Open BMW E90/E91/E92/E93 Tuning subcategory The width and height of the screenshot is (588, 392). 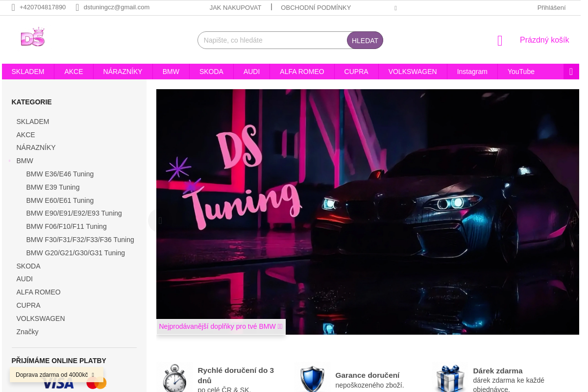(x=74, y=213)
